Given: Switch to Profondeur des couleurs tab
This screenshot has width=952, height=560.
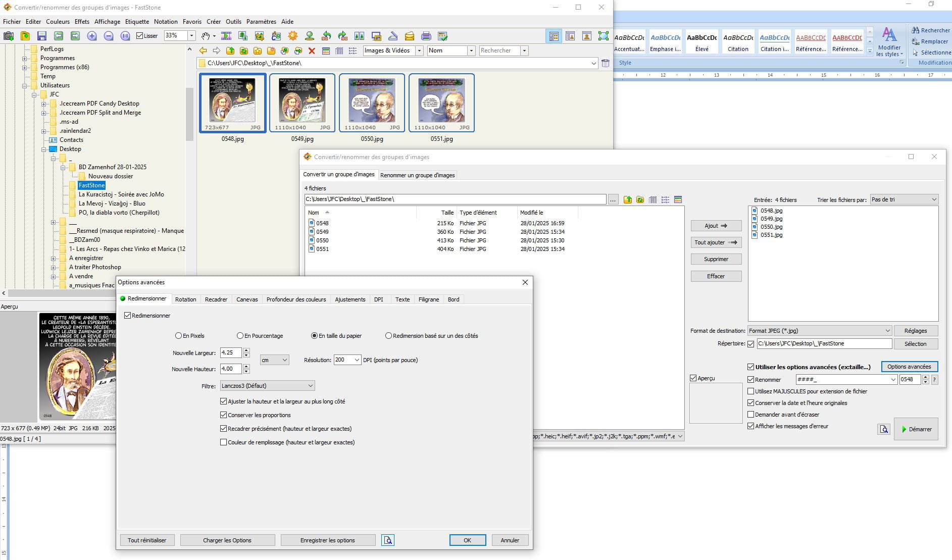Looking at the screenshot, I should pos(296,299).
